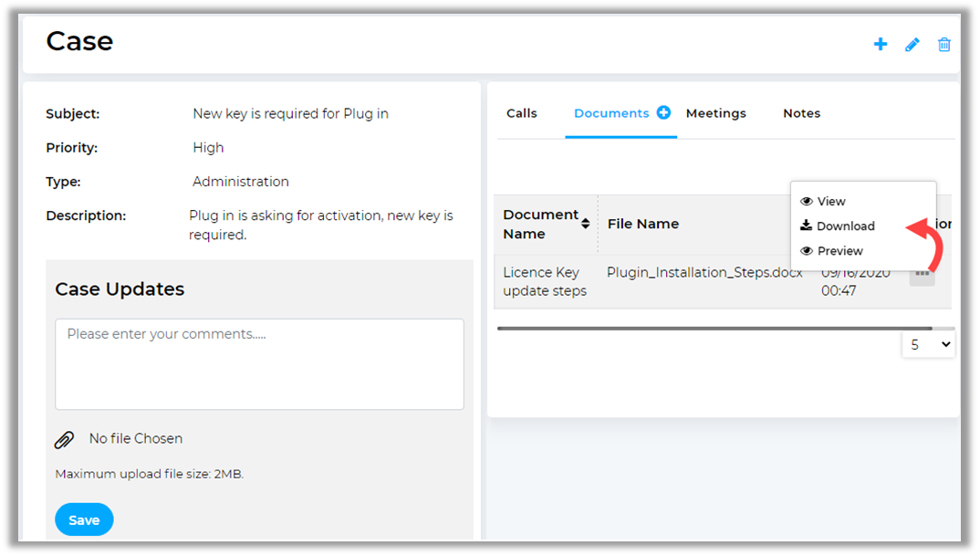
Task: Open the Meetings tab
Action: pyautogui.click(x=715, y=113)
